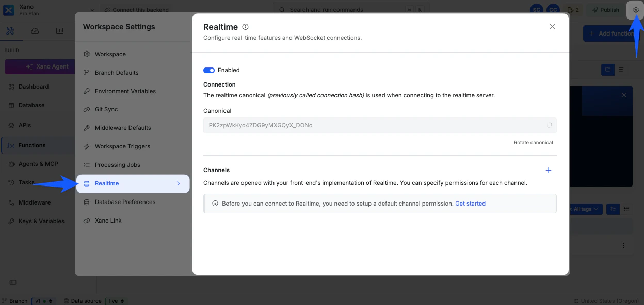Viewport: 644px width, 305px height.
Task: Collapse the sidebar with panel icon
Action: (13, 282)
